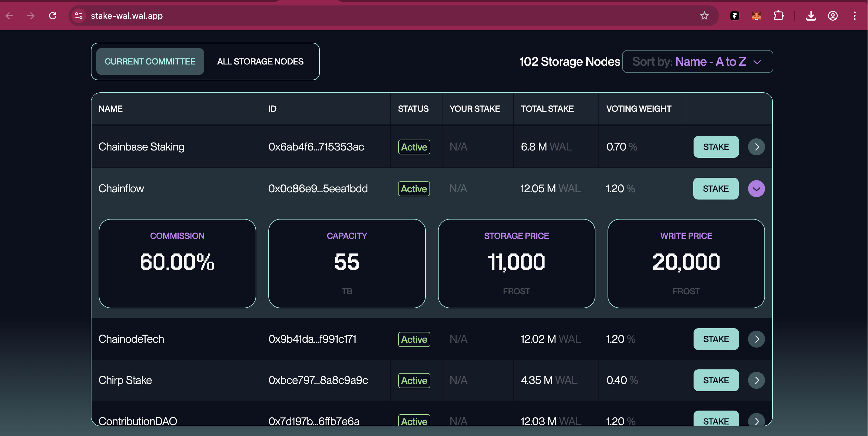The image size is (868, 436).
Task: Click the user profile avatar icon
Action: tap(833, 16)
